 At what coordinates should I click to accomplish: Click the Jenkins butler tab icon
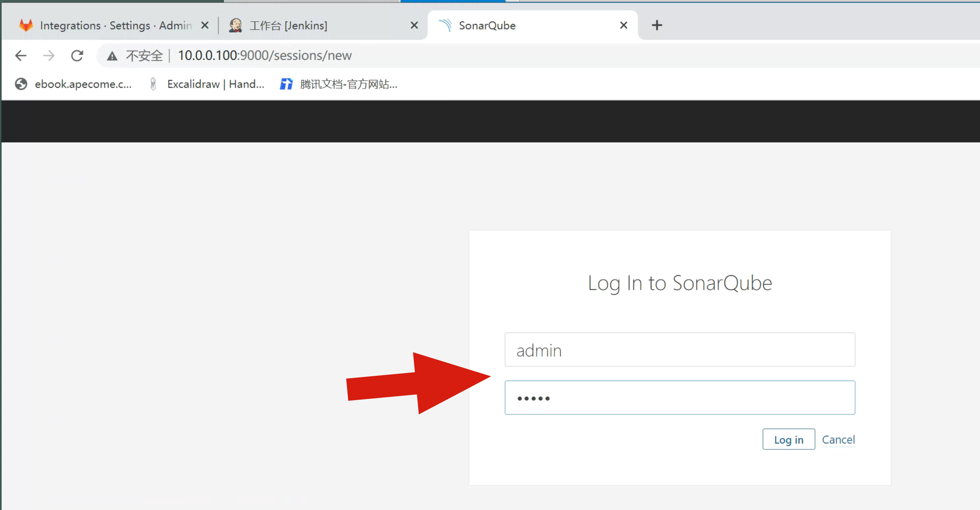pos(236,25)
